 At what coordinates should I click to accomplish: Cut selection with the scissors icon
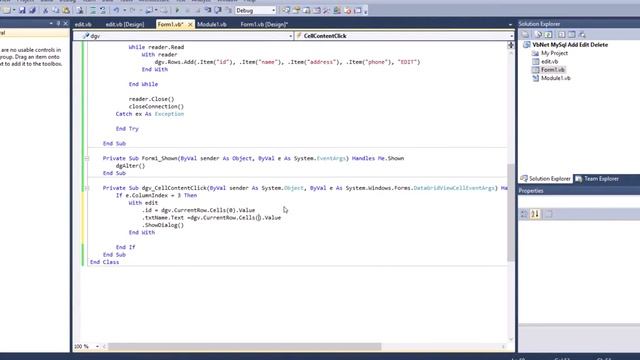click(x=46, y=10)
